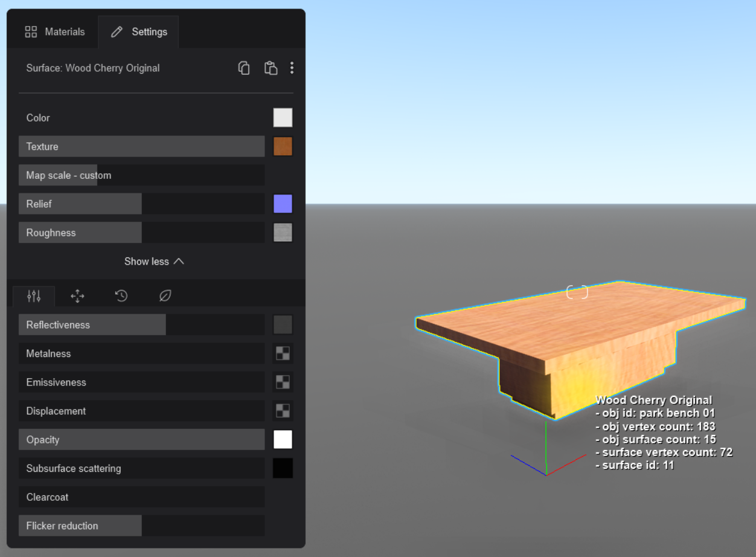
Task: Click the copy material icon
Action: pos(244,68)
